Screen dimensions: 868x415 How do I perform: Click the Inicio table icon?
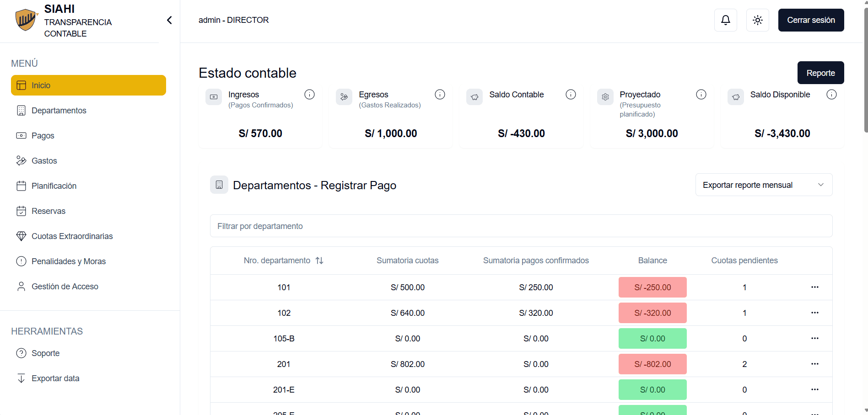point(21,85)
